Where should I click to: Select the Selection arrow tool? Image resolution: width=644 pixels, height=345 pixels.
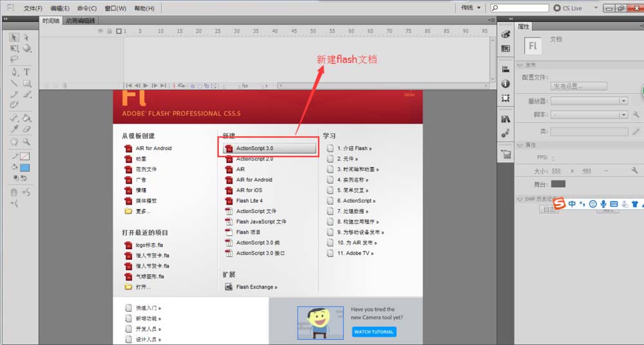pos(14,37)
